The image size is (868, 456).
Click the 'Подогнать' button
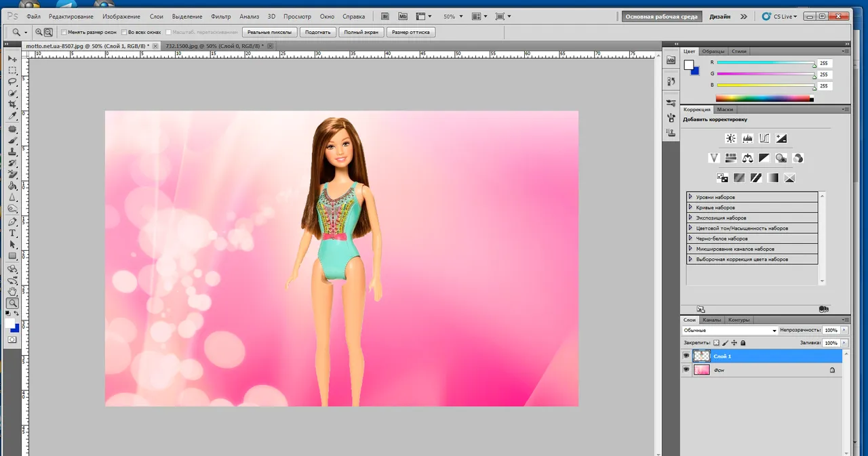click(x=317, y=32)
